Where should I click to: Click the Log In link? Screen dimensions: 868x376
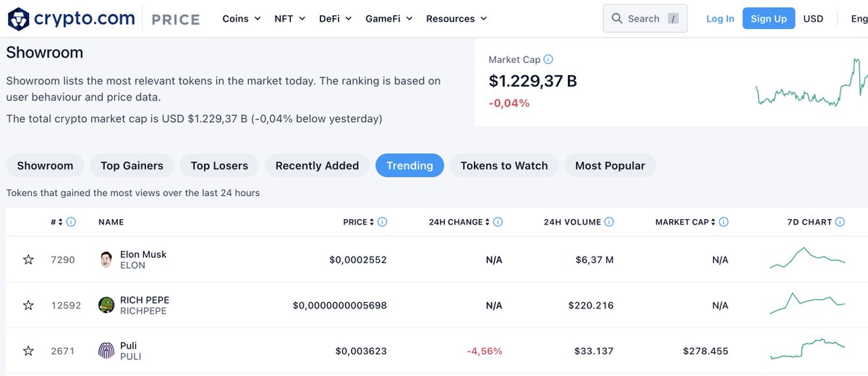[x=720, y=19]
